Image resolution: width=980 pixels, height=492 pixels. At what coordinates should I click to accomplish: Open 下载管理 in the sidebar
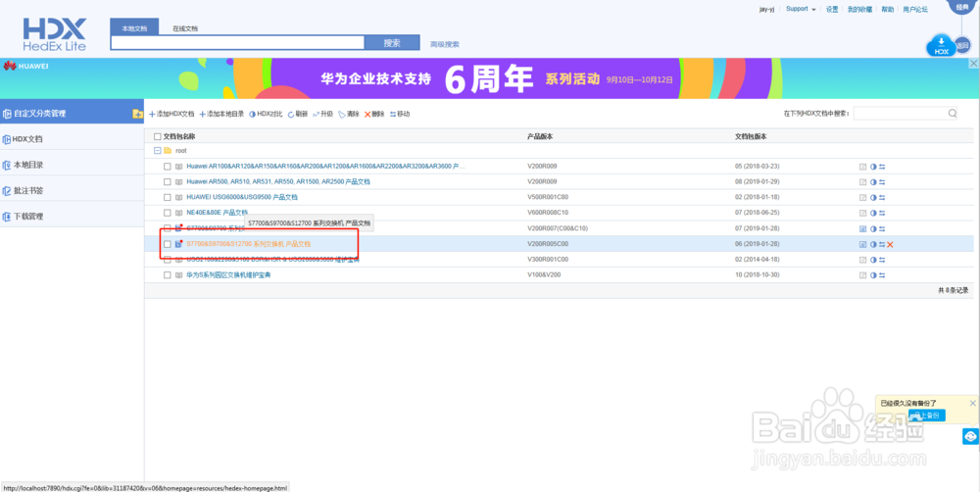point(72,217)
